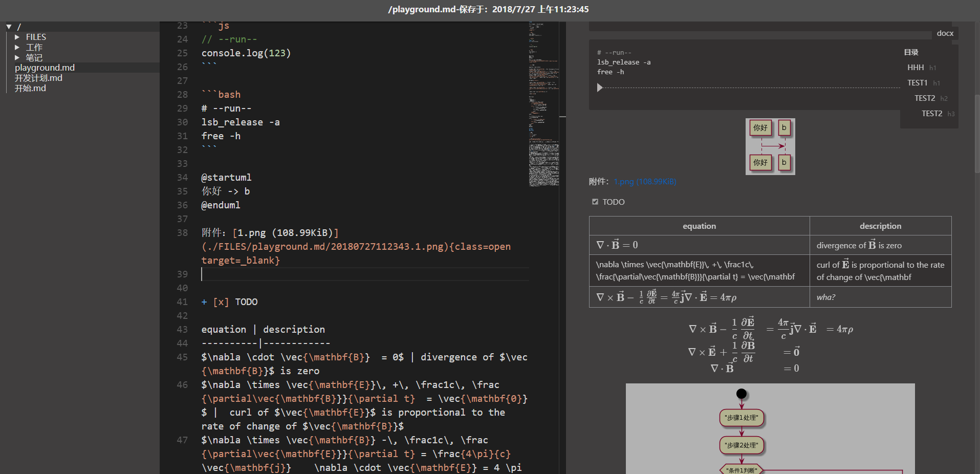Click the title bar file name text
980x474 pixels.
[488, 9]
